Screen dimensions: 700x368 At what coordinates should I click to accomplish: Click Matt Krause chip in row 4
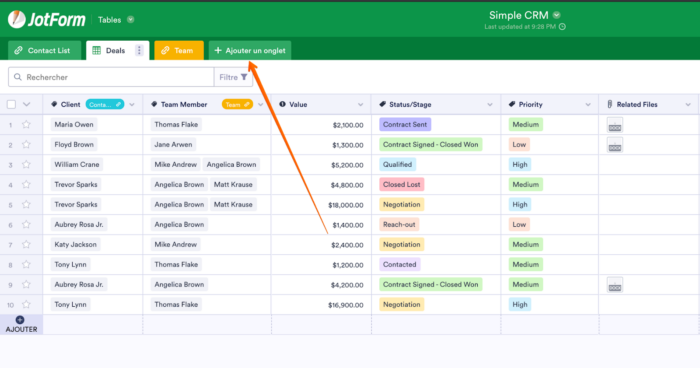tap(233, 184)
